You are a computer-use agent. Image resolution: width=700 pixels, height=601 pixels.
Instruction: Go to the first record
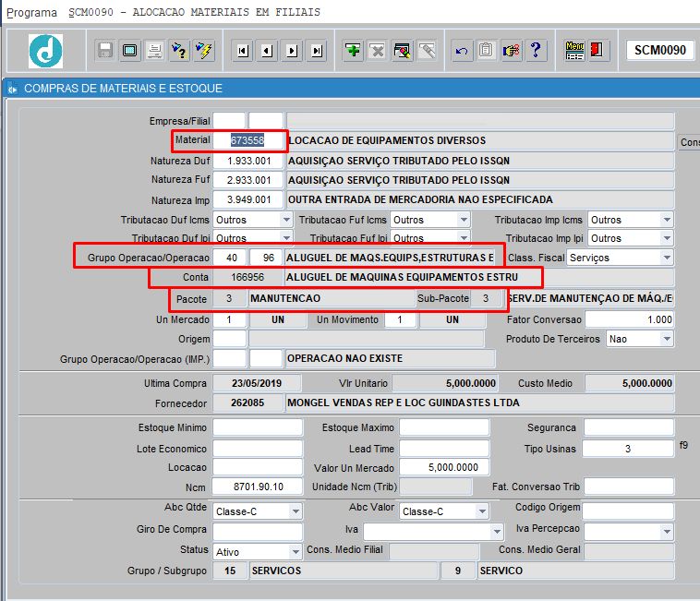coord(243,51)
